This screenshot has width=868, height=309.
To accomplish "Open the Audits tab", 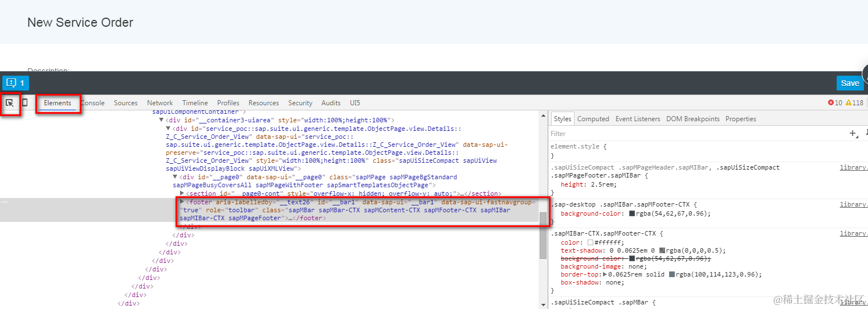I will tap(331, 103).
